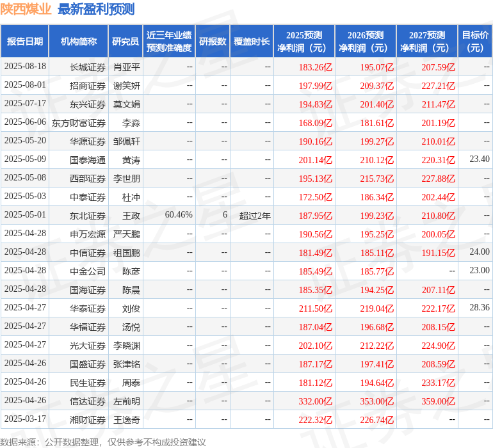Click target price 28.36 for 华泰证券
This screenshot has height=448, width=493.
480,307
